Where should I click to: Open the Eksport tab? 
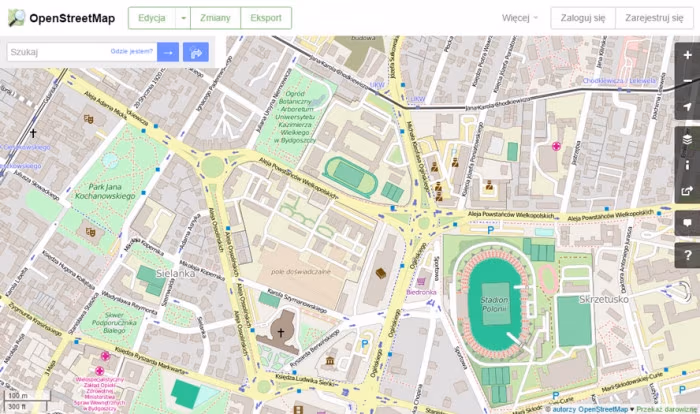266,18
